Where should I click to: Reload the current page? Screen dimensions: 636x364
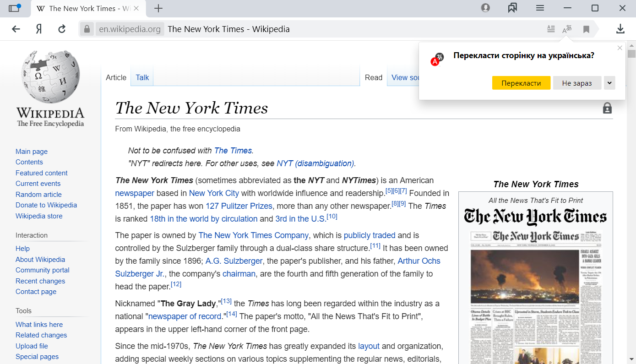pyautogui.click(x=62, y=29)
